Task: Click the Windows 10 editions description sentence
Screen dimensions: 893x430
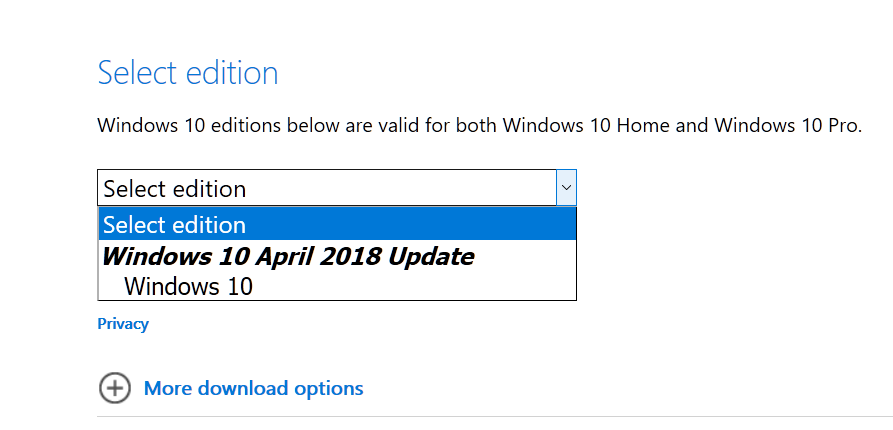Action: (480, 125)
